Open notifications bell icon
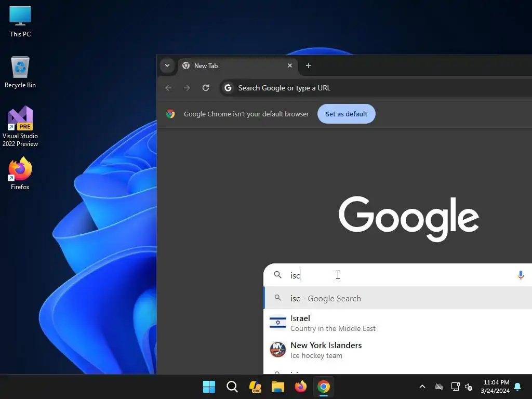The image size is (532, 399). (518, 387)
